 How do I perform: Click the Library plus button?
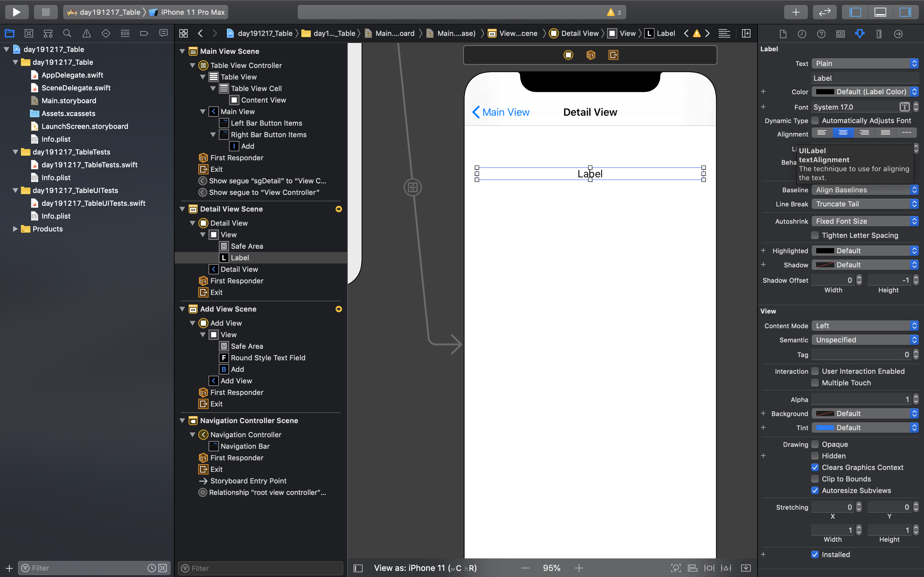click(x=796, y=12)
